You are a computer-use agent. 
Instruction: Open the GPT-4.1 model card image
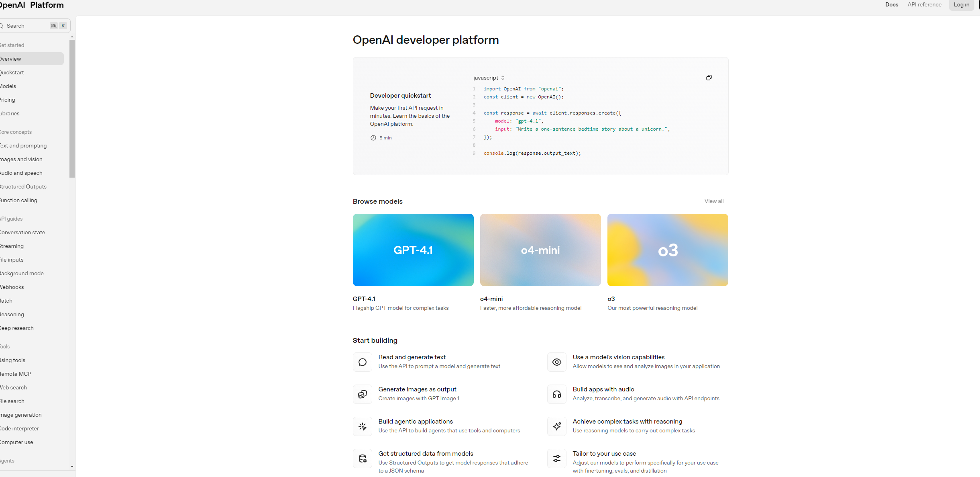tap(413, 250)
